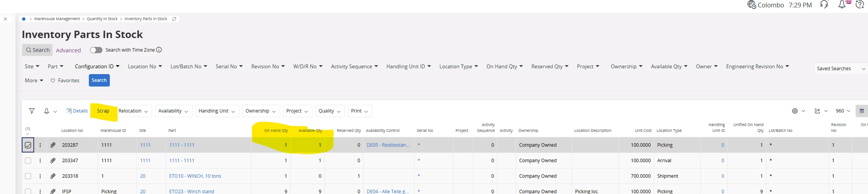Expand the Location Type filter
This screenshot has height=194, width=868.
(458, 67)
